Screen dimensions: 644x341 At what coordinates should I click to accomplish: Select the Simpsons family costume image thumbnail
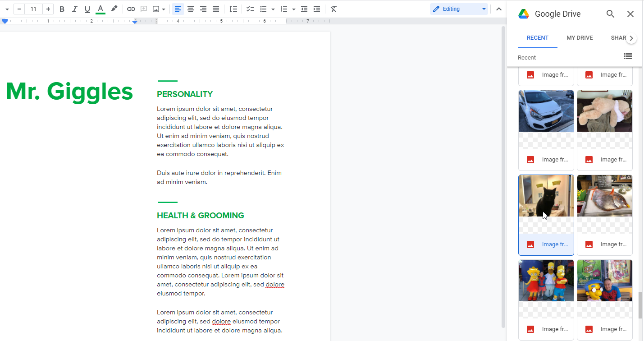coord(546,281)
